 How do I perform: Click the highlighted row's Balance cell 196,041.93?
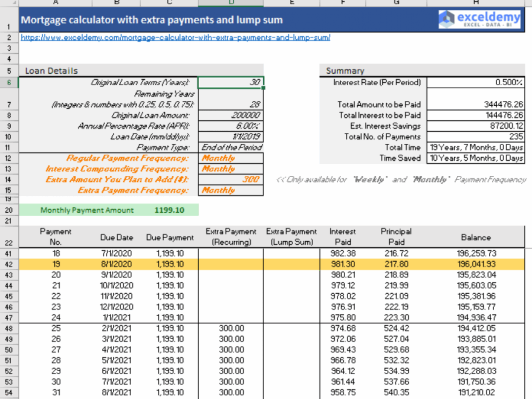[x=476, y=264]
